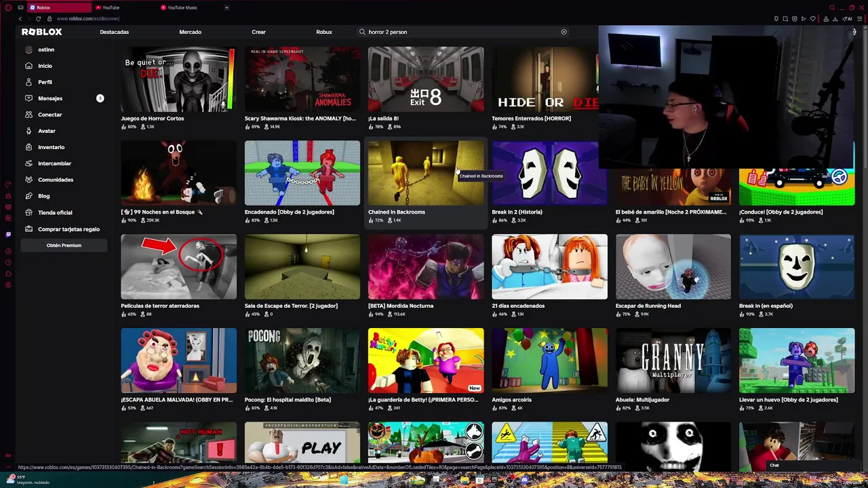Open Break In 2 (Historia) title link
Image resolution: width=868 pixels, height=488 pixels.
click(517, 212)
